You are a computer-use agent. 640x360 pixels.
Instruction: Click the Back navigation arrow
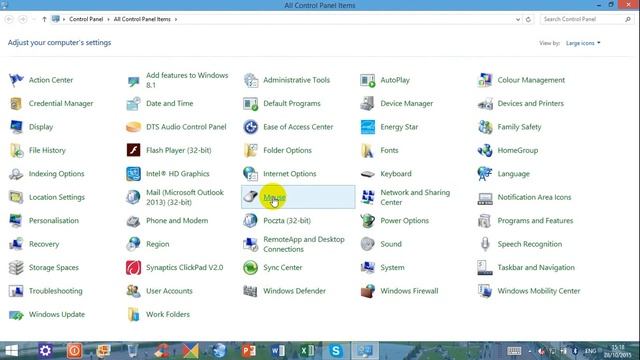click(9, 19)
